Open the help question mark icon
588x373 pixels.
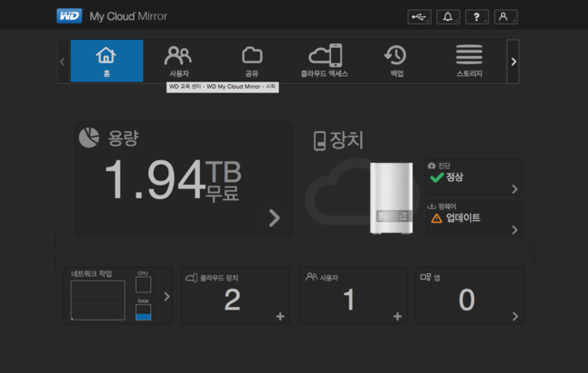coord(477,17)
